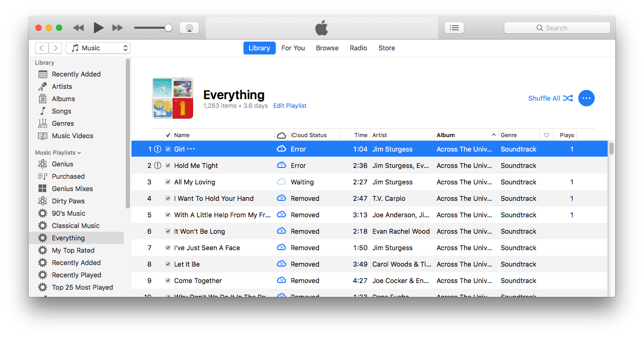Switch to the Browse tab

tap(327, 48)
